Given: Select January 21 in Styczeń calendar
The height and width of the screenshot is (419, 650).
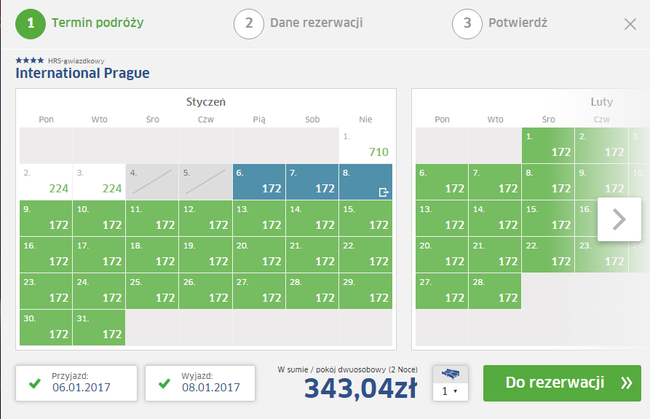Looking at the screenshot, I should [x=312, y=255].
